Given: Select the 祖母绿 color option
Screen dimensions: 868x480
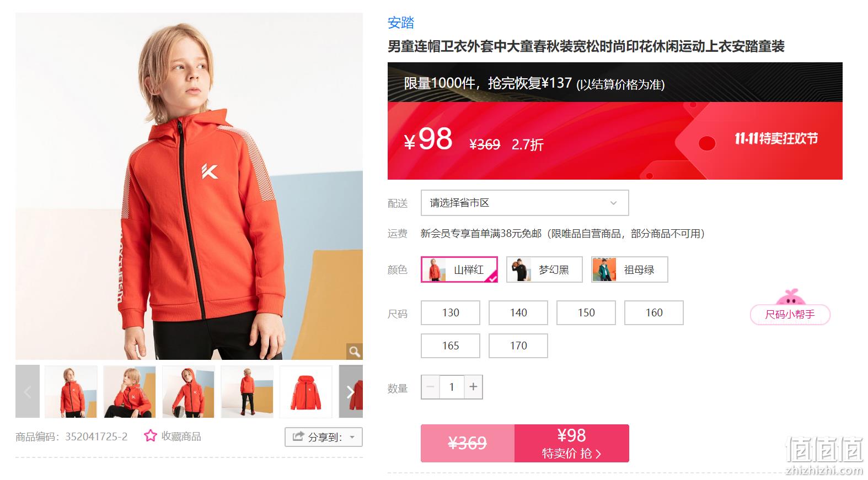Looking at the screenshot, I should pos(629,269).
